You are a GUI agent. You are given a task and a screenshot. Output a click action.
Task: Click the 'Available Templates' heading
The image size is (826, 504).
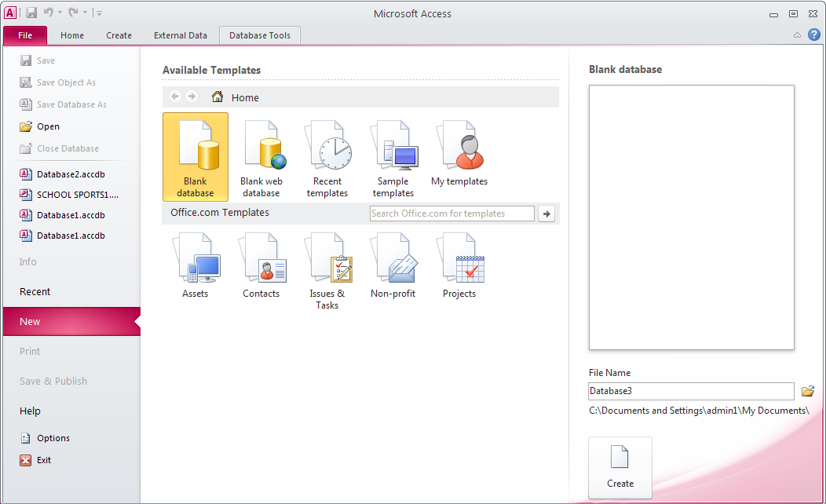pyautogui.click(x=212, y=70)
